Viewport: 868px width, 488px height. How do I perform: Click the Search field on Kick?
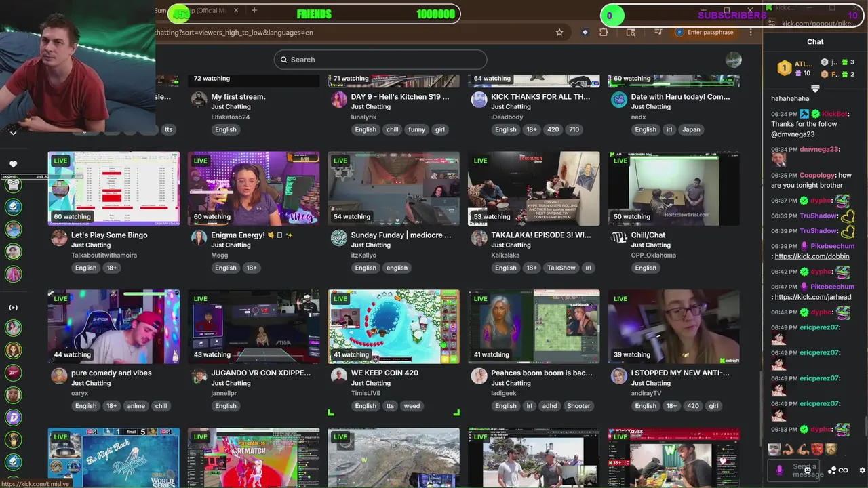coord(380,60)
